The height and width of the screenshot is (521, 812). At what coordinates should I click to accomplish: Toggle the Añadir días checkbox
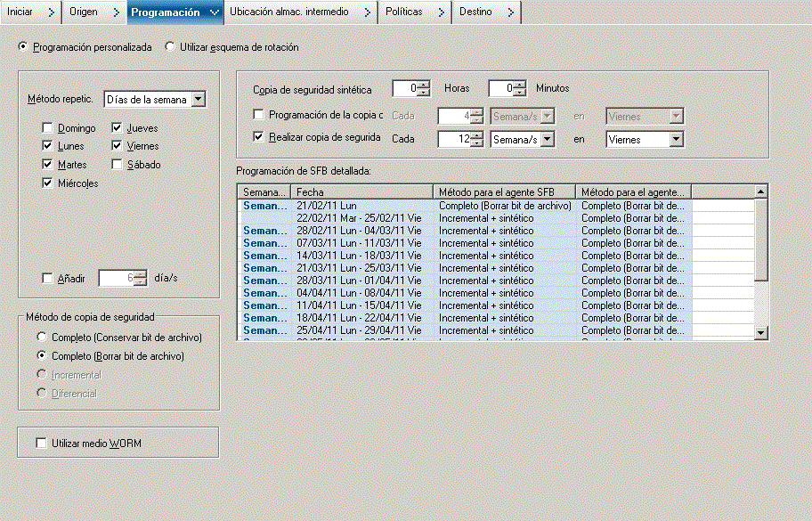click(48, 279)
